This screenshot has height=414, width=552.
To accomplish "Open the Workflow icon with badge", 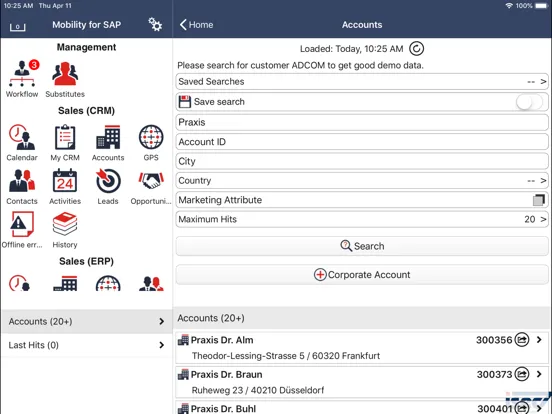I will 22,73.
